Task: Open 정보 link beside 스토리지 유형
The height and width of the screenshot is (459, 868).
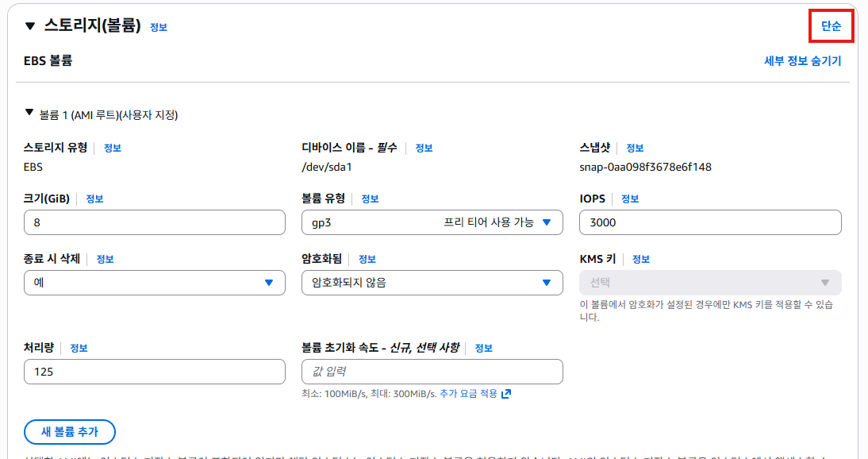Action: point(112,148)
